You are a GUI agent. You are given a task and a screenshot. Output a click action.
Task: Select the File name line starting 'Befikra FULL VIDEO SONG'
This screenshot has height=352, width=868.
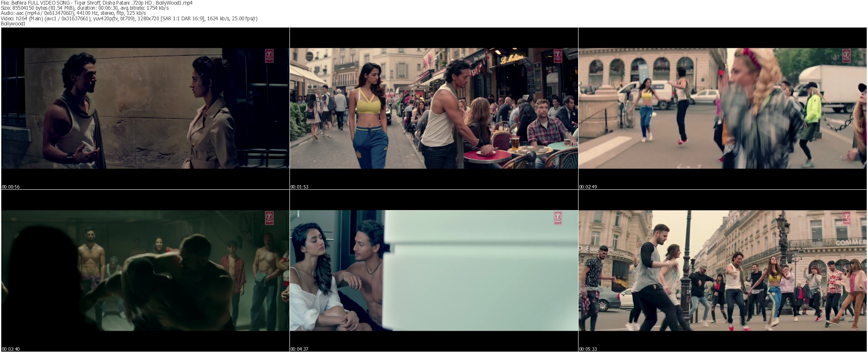click(x=97, y=3)
